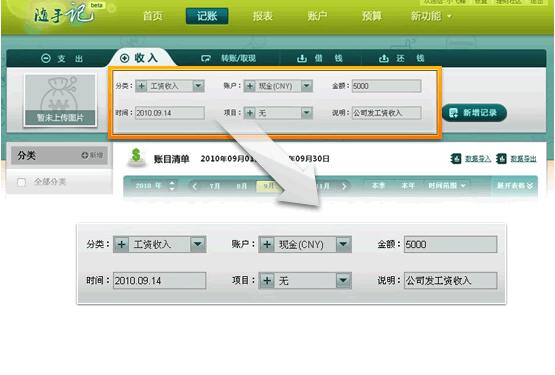555x375 pixels.
Task: Decrease the year with the down arrow
Action: pos(172,189)
